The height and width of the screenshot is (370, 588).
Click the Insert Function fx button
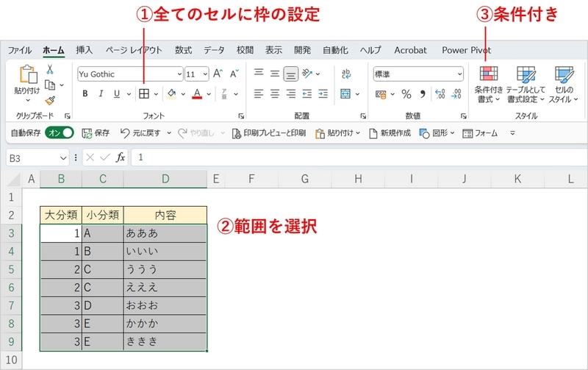point(120,157)
